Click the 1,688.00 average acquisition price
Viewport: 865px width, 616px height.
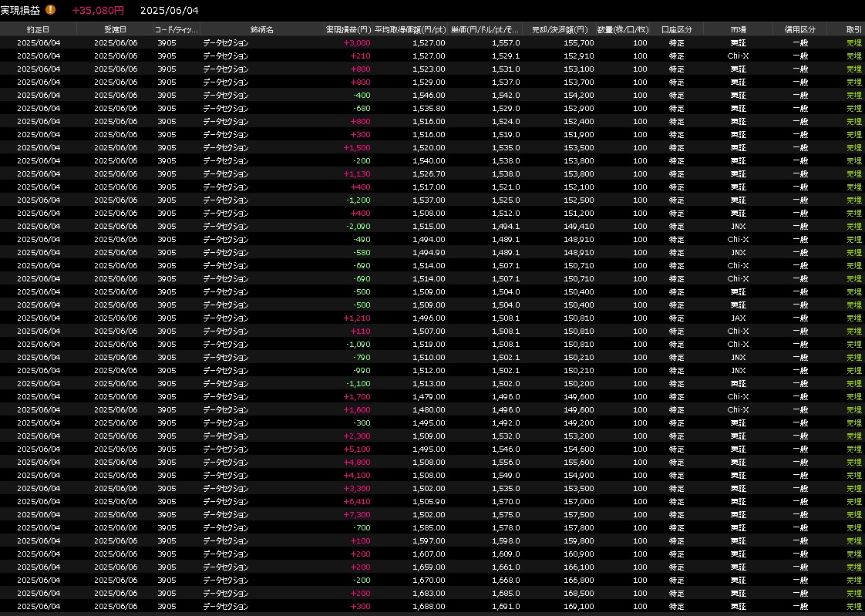point(429,607)
